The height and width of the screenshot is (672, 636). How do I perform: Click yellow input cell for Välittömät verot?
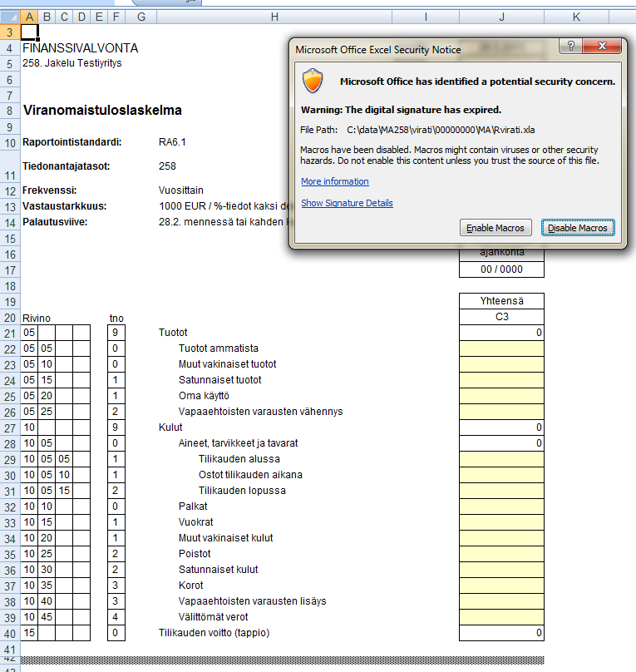point(501,618)
